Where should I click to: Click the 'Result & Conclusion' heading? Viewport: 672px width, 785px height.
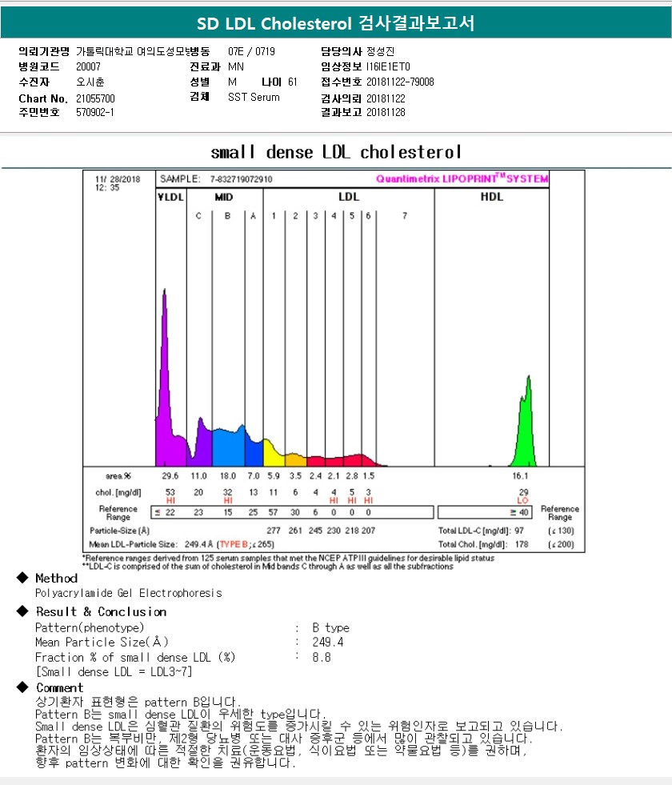[x=101, y=612]
